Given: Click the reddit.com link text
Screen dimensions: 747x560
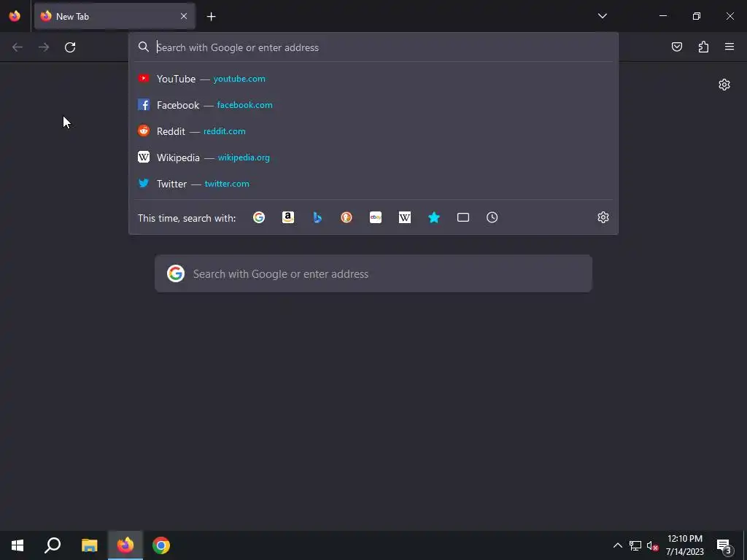Looking at the screenshot, I should 225,131.
